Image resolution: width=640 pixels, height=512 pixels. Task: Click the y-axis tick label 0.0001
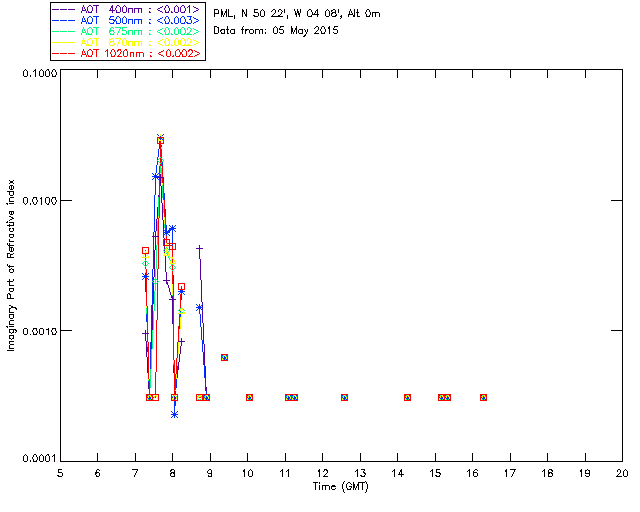point(40,459)
